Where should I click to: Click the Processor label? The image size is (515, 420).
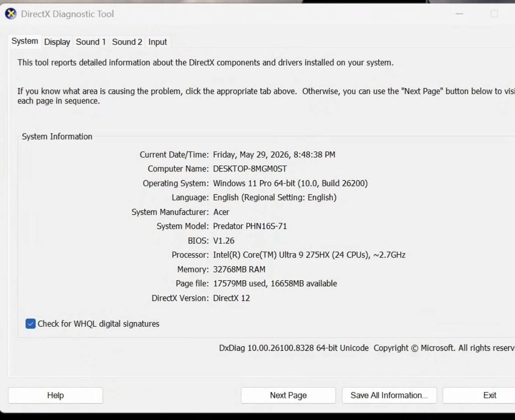click(190, 255)
